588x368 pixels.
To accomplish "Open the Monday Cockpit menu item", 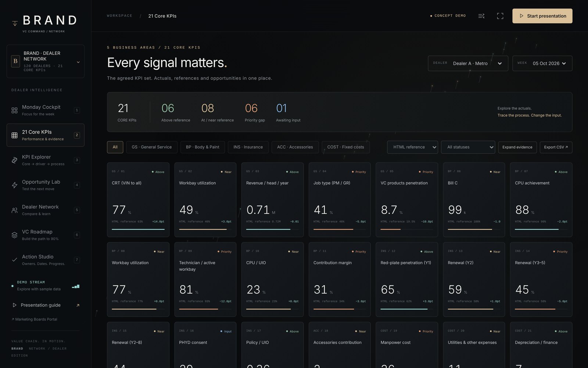I will [46, 110].
